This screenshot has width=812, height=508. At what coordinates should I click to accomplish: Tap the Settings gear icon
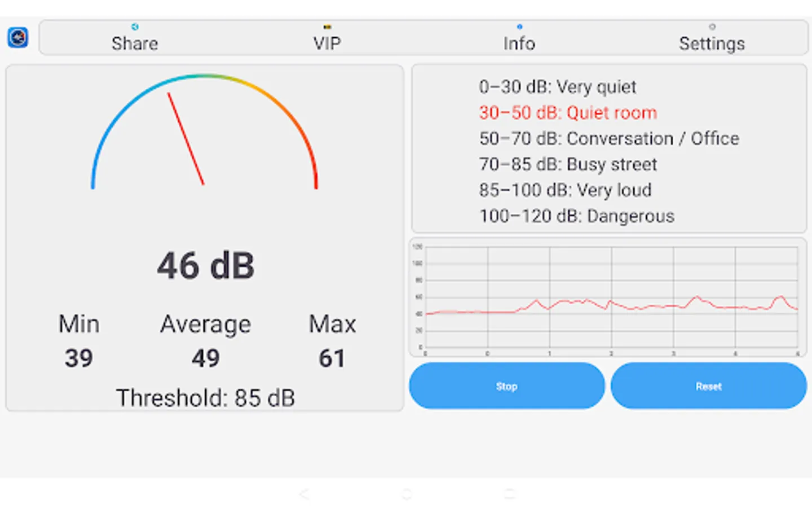tap(711, 26)
